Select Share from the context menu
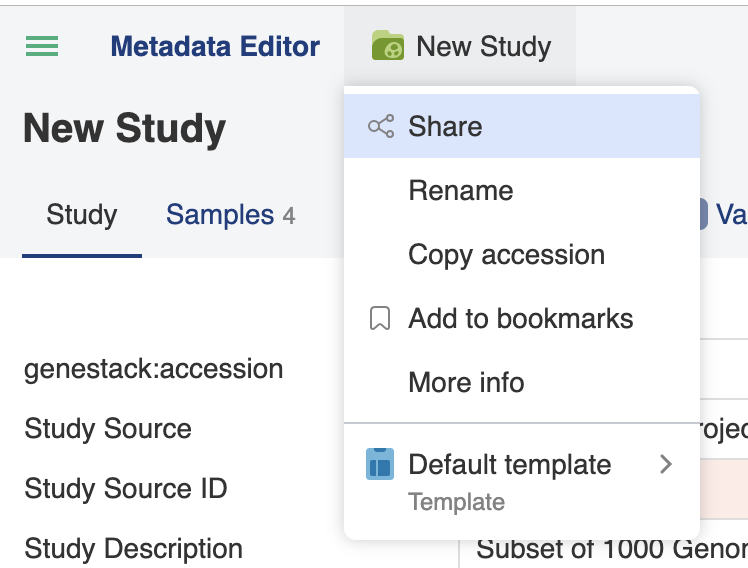The height and width of the screenshot is (568, 748). [x=522, y=126]
